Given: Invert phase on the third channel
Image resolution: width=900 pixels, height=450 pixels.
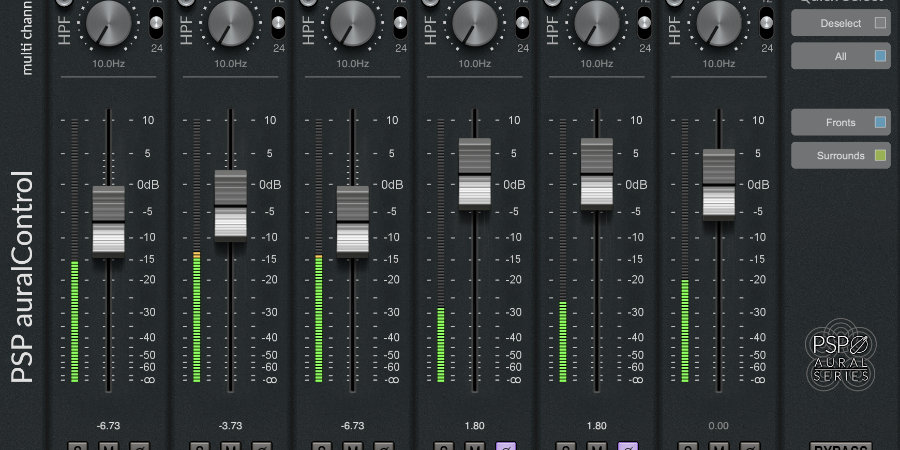Looking at the screenshot, I should click(384, 446).
